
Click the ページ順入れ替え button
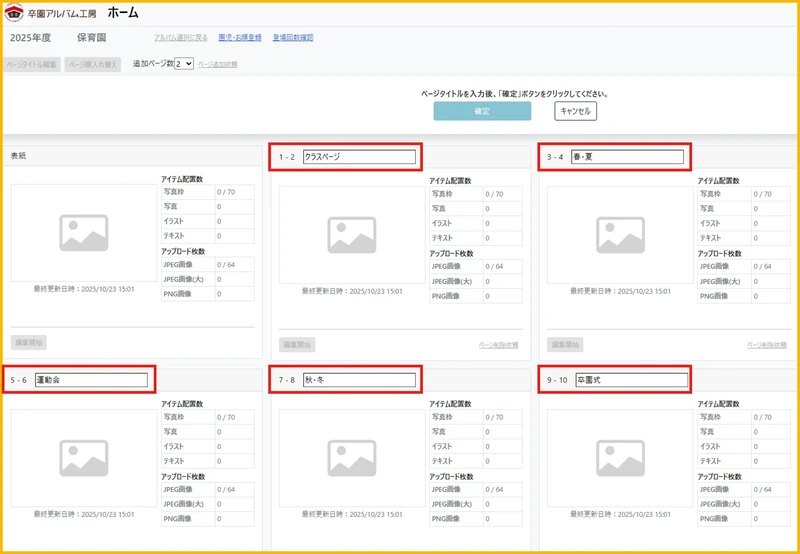pyautogui.click(x=93, y=64)
